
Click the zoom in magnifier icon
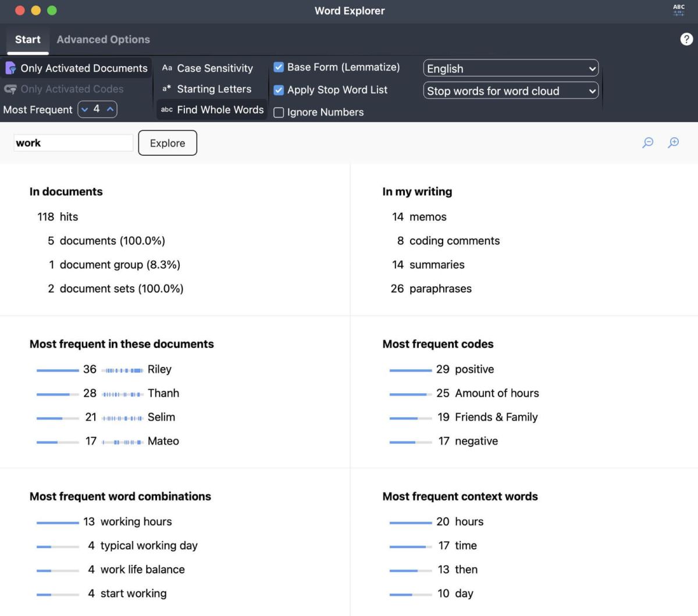click(673, 143)
